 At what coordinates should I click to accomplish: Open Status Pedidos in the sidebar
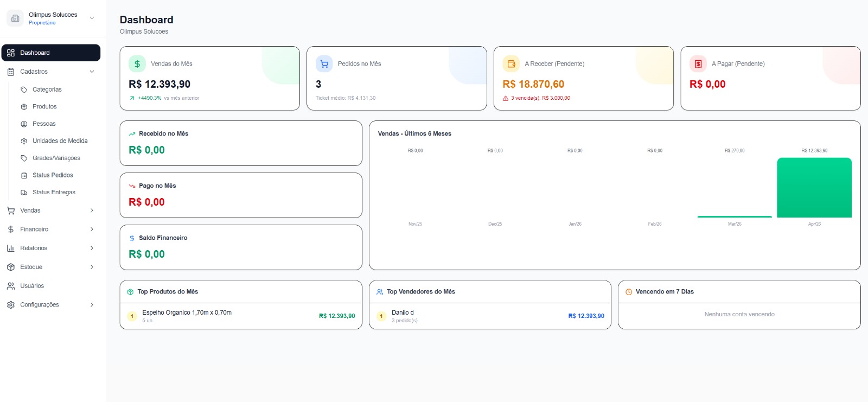click(x=53, y=175)
